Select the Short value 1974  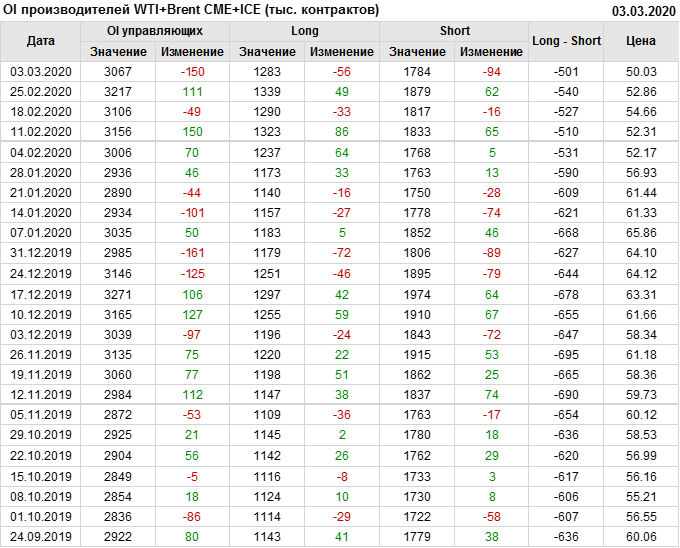417,294
